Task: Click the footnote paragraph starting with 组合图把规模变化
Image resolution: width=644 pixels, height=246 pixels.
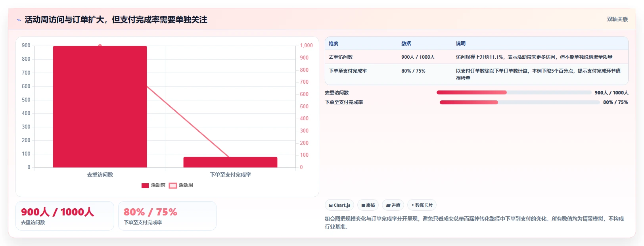Action: [x=474, y=223]
